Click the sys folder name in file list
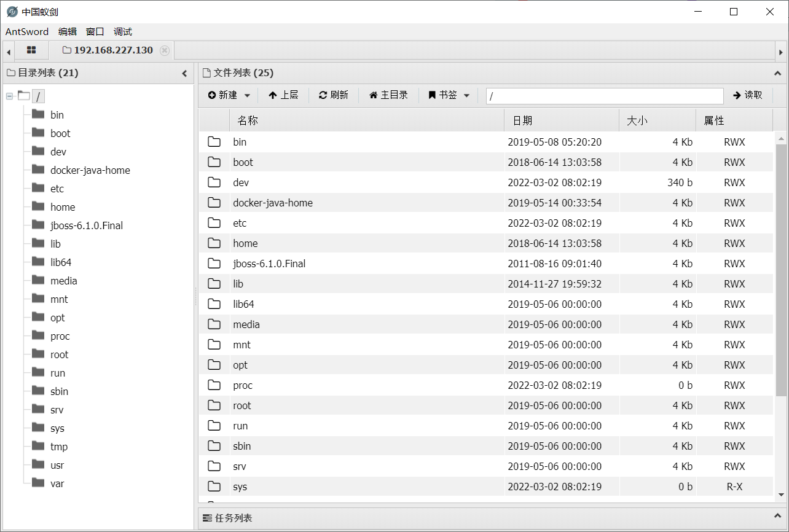 (x=240, y=487)
